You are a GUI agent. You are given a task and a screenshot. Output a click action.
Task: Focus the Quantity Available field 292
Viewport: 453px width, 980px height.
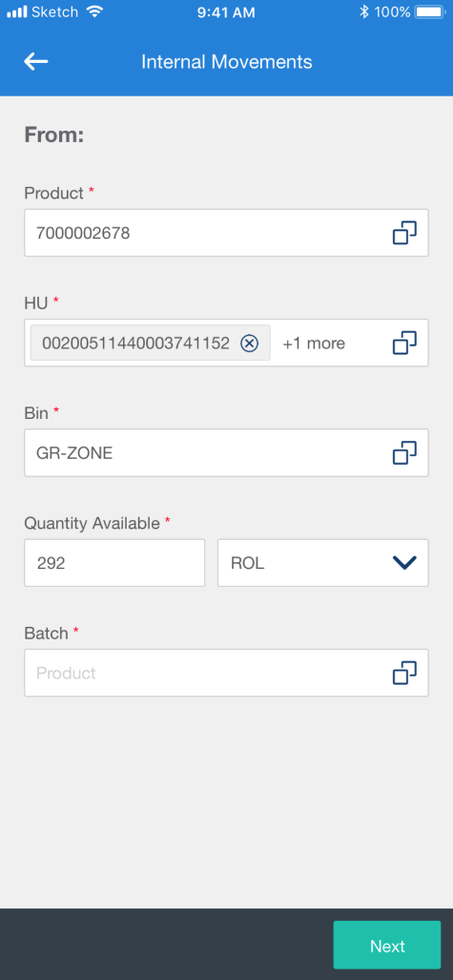pyautogui.click(x=114, y=563)
